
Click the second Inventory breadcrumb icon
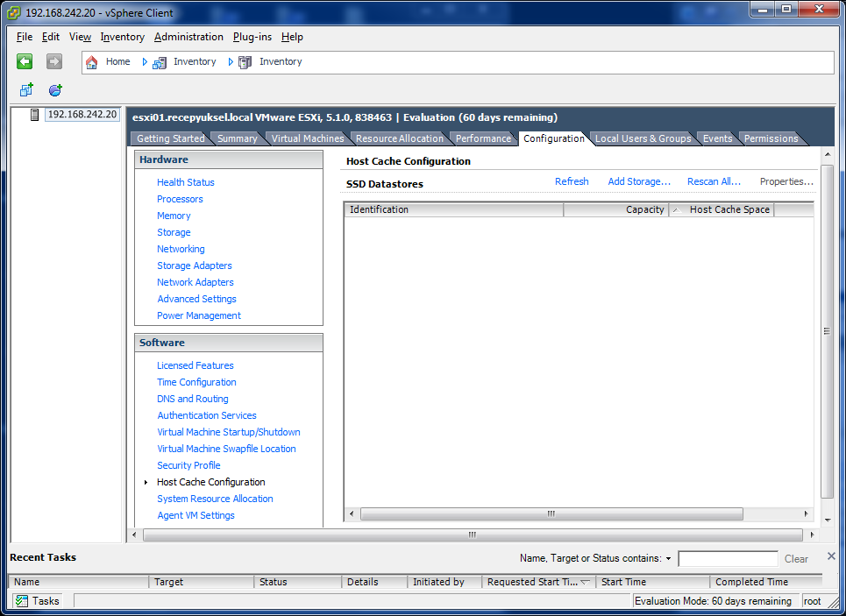pos(245,62)
